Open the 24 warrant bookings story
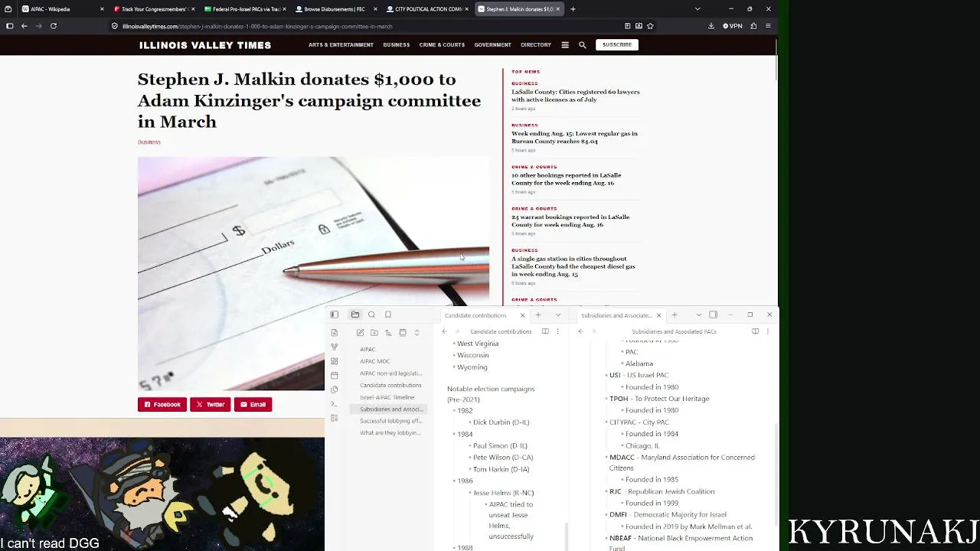The height and width of the screenshot is (551, 980). pos(570,221)
